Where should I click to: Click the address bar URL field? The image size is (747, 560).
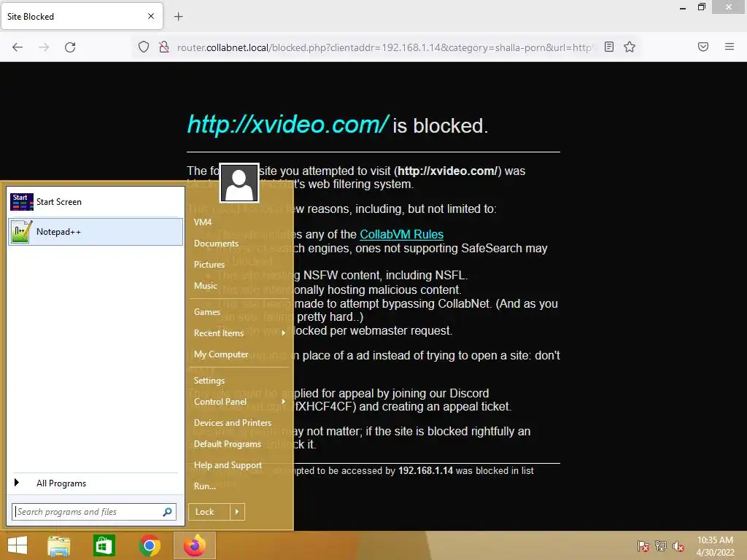(x=386, y=47)
